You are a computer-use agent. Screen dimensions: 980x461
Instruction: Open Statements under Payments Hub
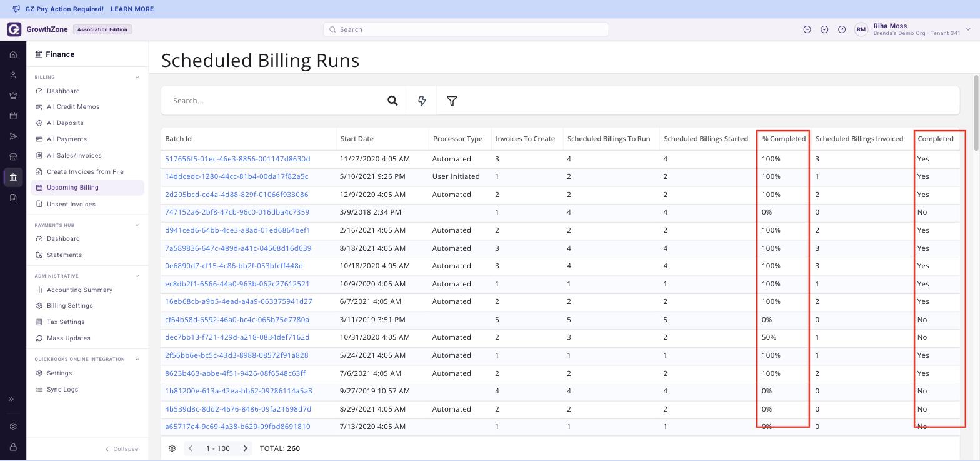click(64, 255)
